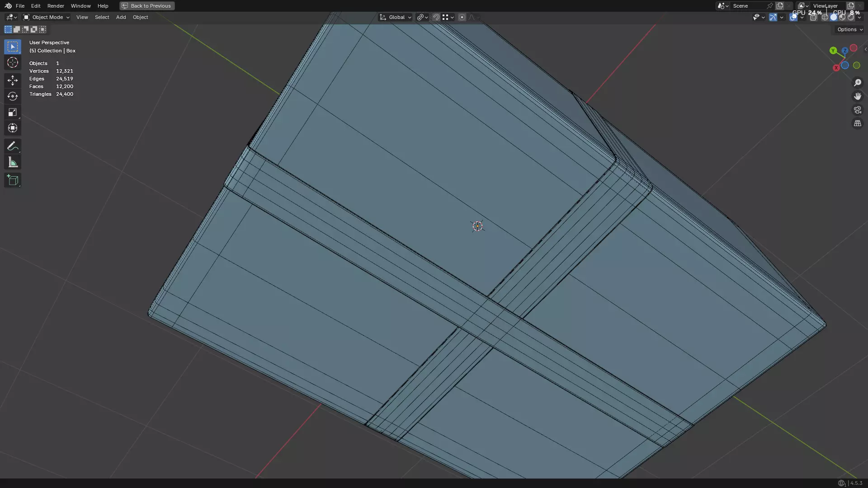
Task: Switch to Rendered shading
Action: (x=851, y=17)
